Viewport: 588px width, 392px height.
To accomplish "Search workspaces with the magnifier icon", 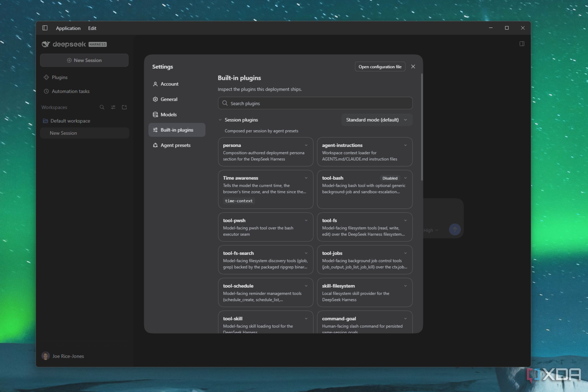I will (x=102, y=107).
